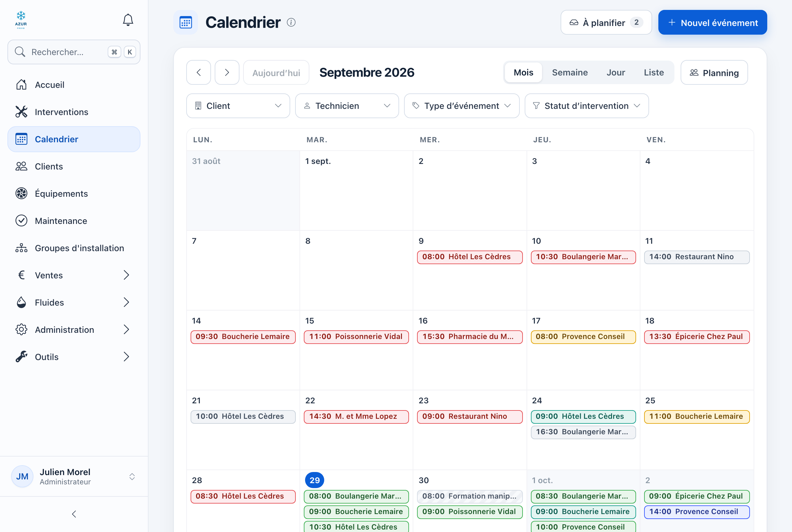
Task: Click the Azur Froid logo
Action: point(21,20)
